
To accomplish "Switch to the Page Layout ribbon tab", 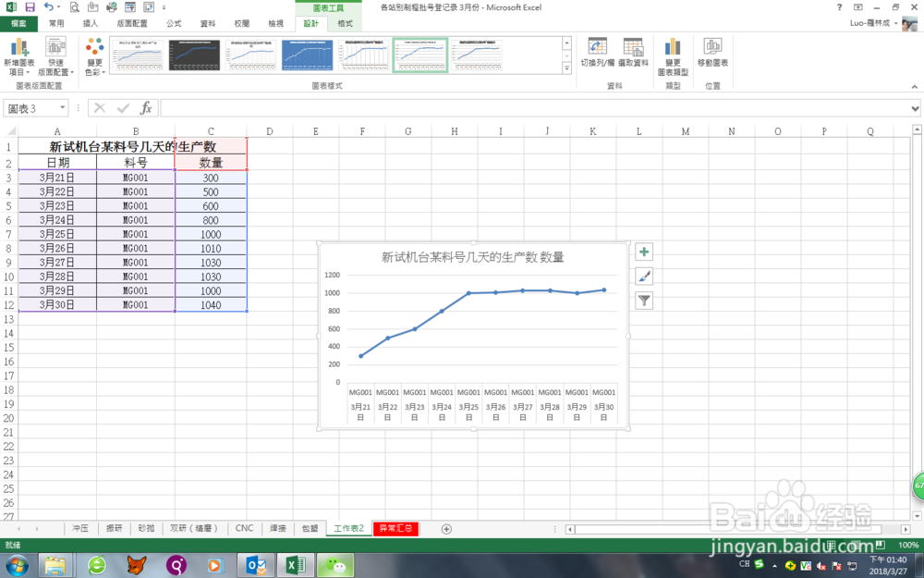I will coord(132,24).
